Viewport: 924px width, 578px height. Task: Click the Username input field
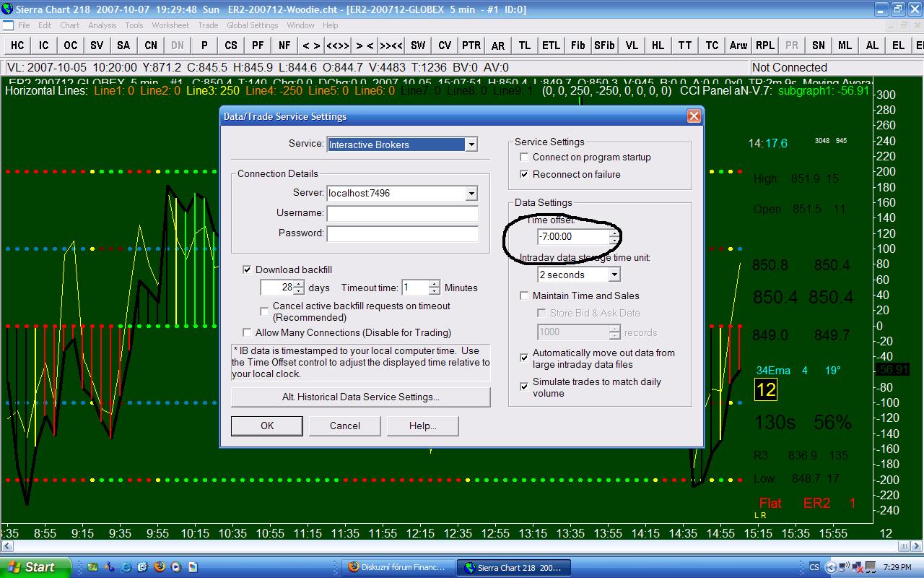(x=402, y=213)
